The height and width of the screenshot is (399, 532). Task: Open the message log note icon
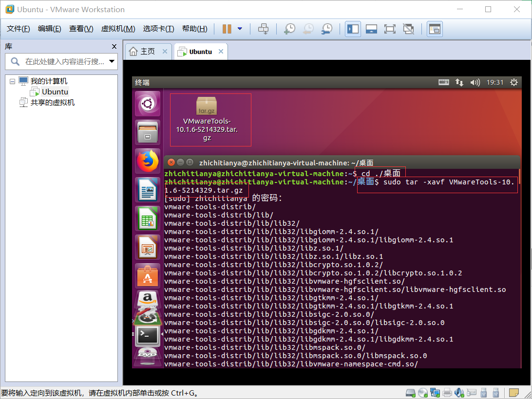pos(514,393)
